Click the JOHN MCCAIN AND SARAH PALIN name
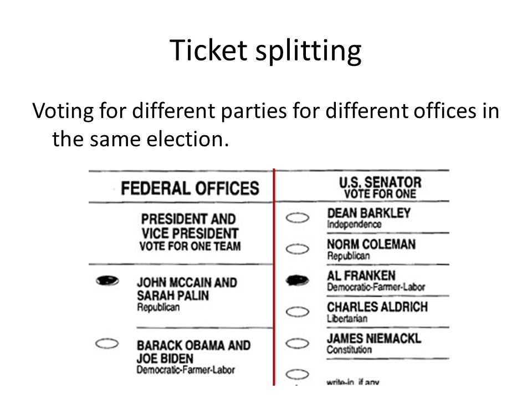This screenshot has width=532, height=399. point(187,289)
